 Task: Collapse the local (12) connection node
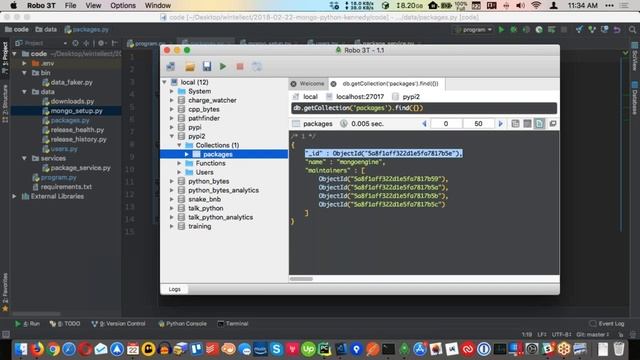tap(164, 82)
